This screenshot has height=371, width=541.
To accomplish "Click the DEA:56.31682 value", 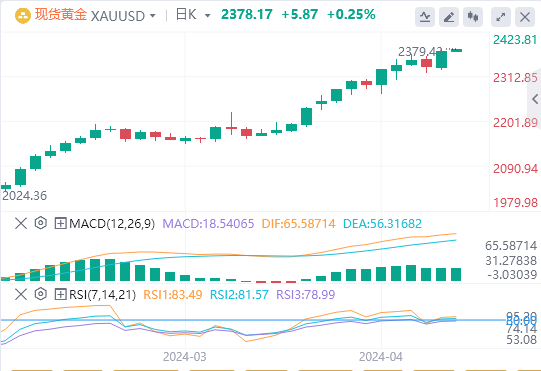I will click(x=382, y=224).
